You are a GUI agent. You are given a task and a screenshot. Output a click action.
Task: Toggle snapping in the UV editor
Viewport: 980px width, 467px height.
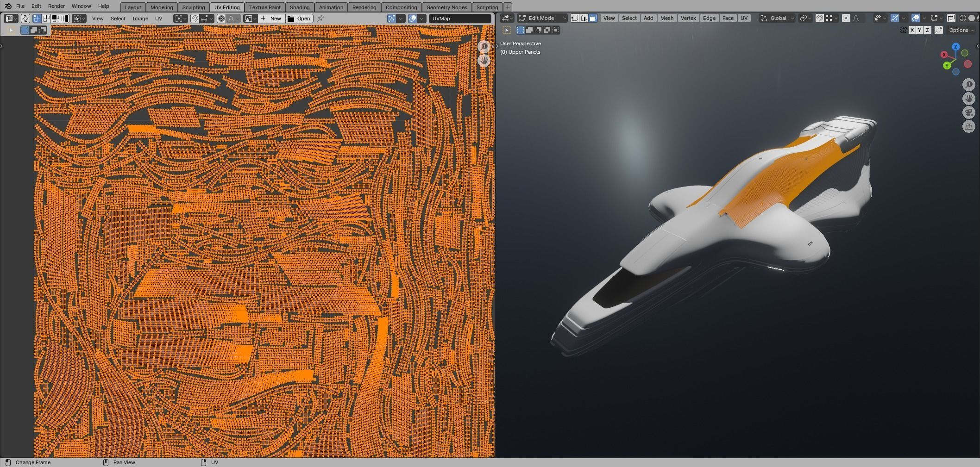(195, 19)
